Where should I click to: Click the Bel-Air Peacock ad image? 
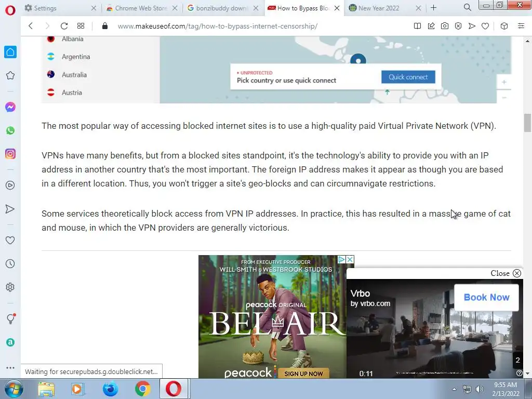(272, 317)
